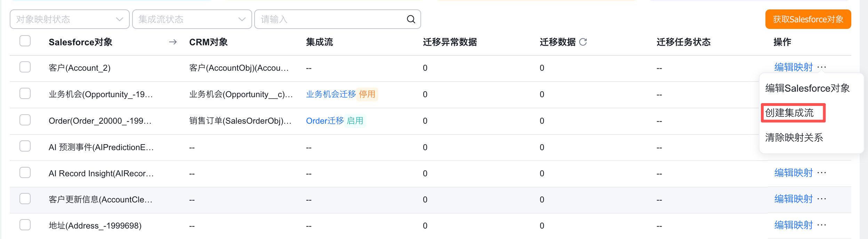Toggle the select-all header checkbox
This screenshot has width=868, height=239.
coord(25,41)
